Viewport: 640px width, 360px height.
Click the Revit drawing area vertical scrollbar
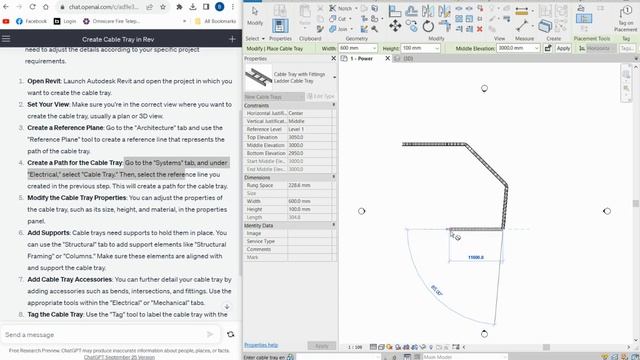[x=636, y=203]
